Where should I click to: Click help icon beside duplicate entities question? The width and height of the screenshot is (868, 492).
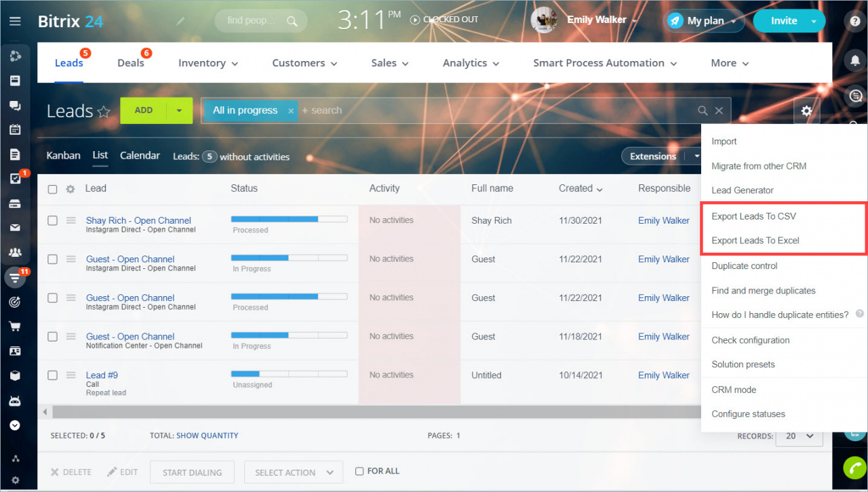(x=860, y=314)
